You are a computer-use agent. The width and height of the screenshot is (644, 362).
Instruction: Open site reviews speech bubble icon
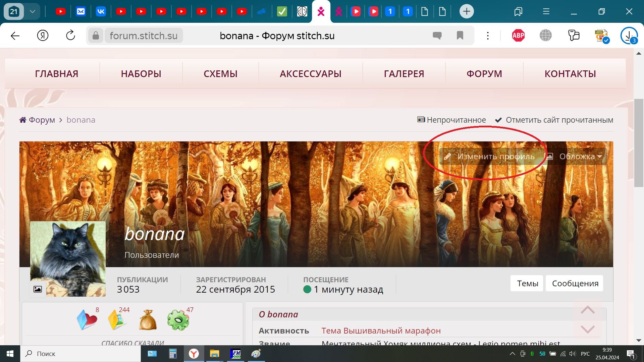437,36
